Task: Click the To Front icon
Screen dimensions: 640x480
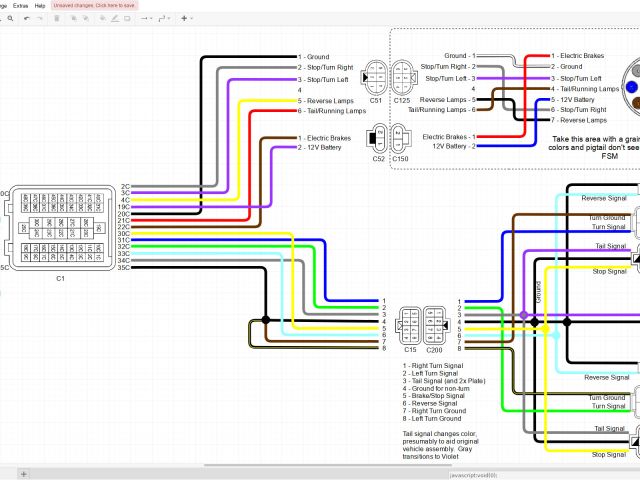Action: click(x=72, y=18)
